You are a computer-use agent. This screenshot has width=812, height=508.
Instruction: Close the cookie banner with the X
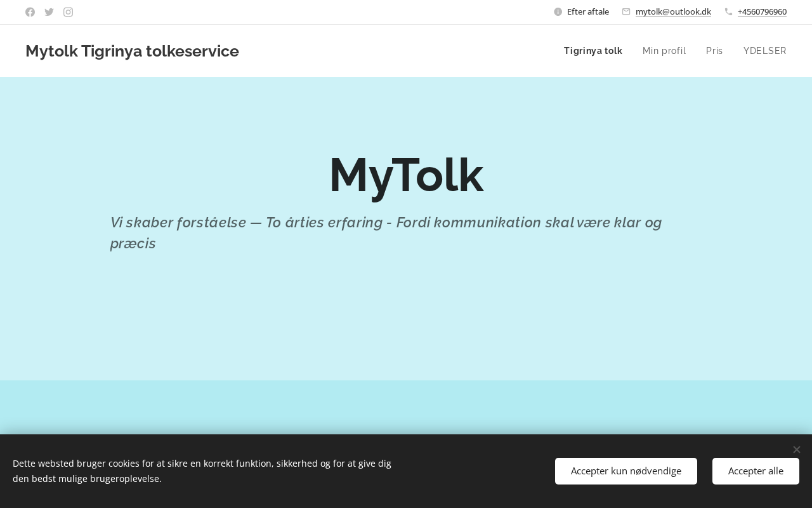797,450
